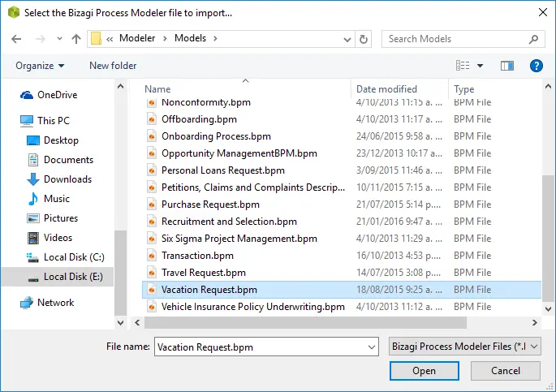Expand chevron after Models breadcrumb
This screenshot has height=392, width=556.
[x=215, y=39]
